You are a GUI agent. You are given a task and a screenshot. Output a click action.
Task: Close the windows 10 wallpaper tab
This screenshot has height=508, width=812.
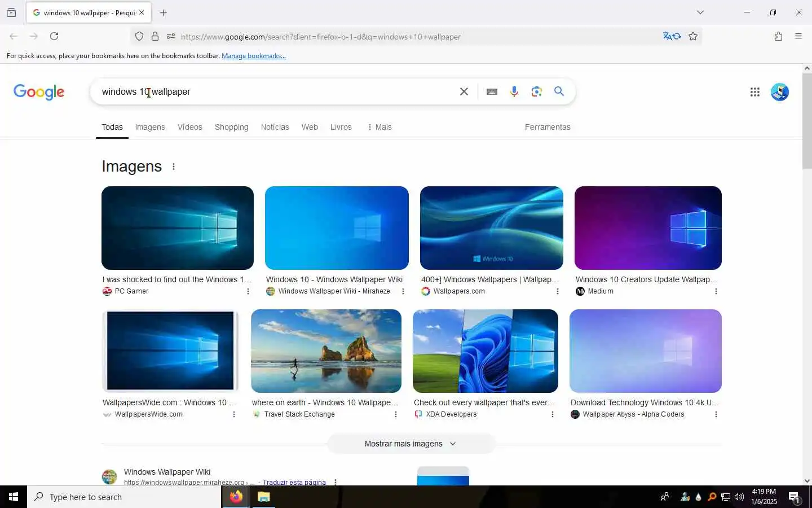coord(142,12)
